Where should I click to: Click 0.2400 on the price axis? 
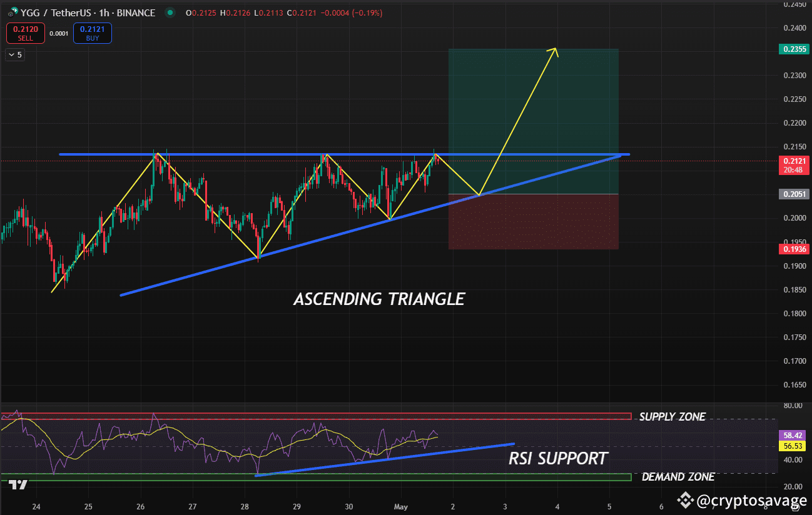tap(793, 28)
